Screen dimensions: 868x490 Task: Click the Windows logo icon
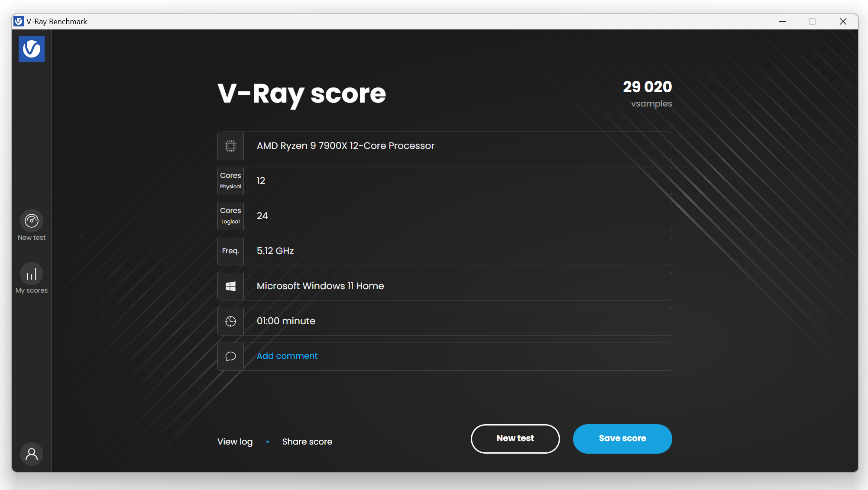coord(231,286)
